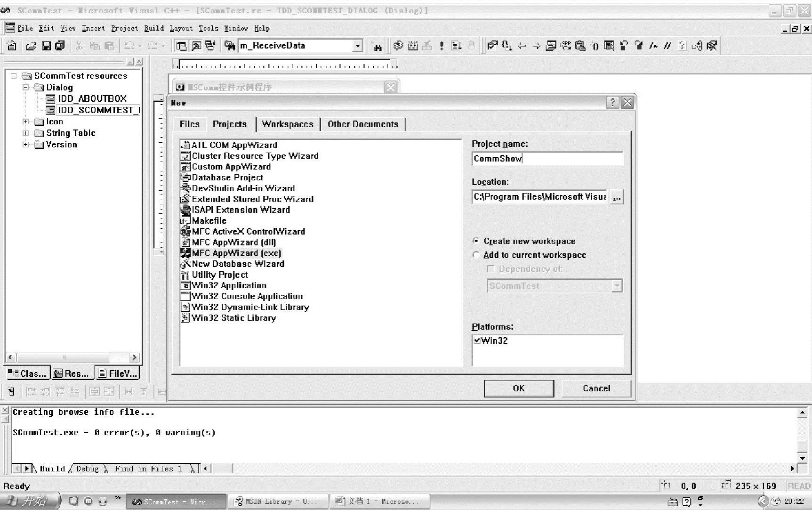Click the Compile toolbar icon
This screenshot has width=812, height=510.
(398, 46)
